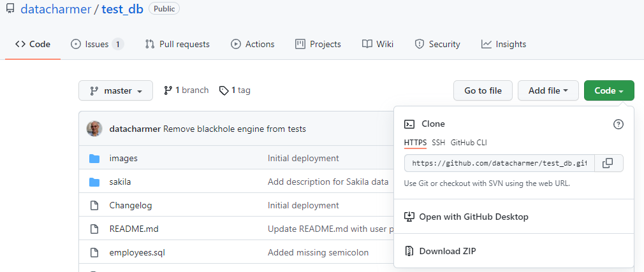The image size is (644, 272).
Task: Go to the Pull requests tab
Action: 177,44
